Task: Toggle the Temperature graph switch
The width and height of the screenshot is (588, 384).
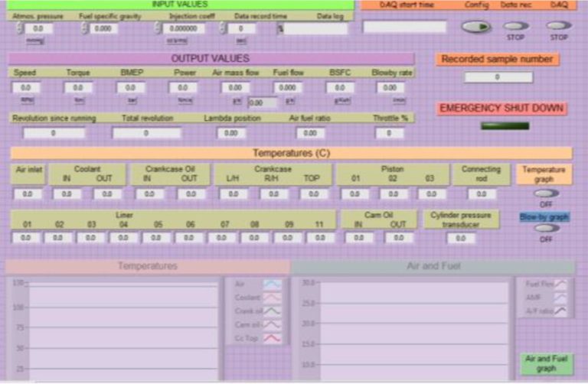Action: click(545, 194)
